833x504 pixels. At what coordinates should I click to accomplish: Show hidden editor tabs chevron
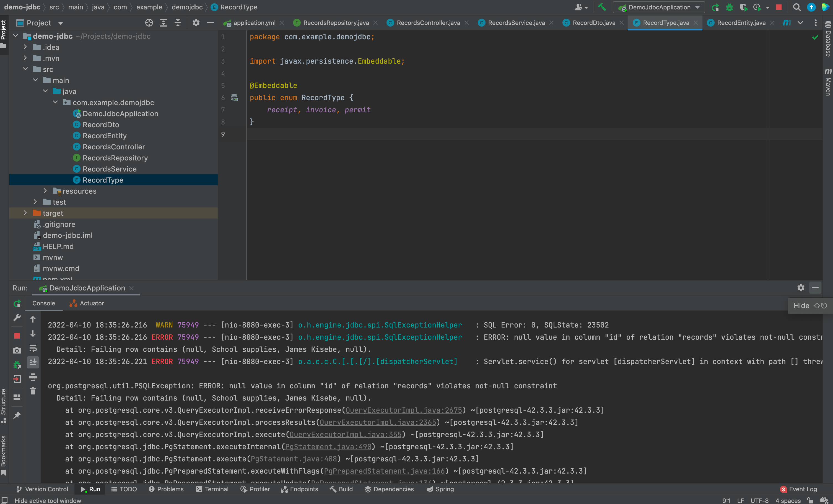tap(800, 23)
